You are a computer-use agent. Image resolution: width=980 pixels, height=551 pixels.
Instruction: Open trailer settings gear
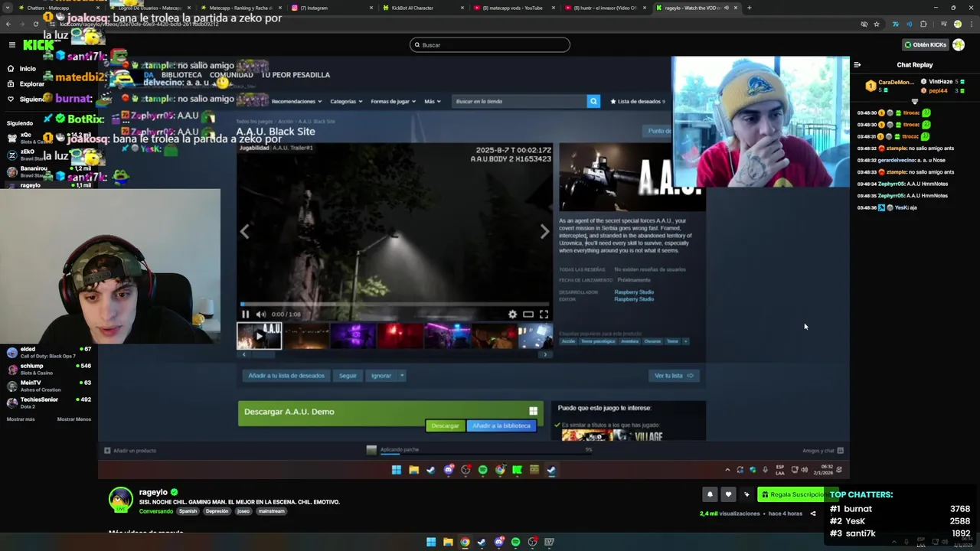512,314
